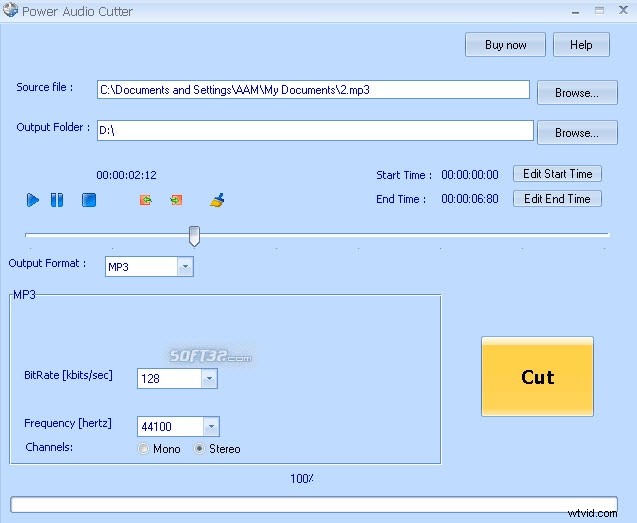Clear the selection with the broom icon
Viewport: 637px width, 523px height.
(x=217, y=200)
